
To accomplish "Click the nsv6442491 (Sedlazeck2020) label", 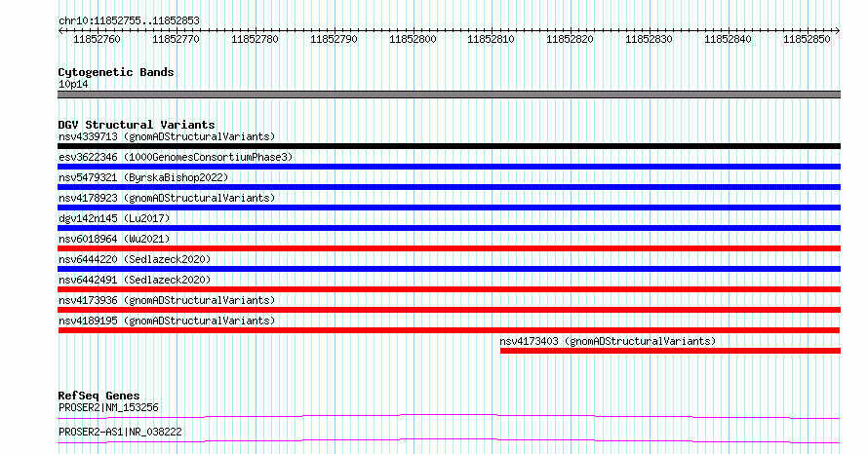I will 135,280.
